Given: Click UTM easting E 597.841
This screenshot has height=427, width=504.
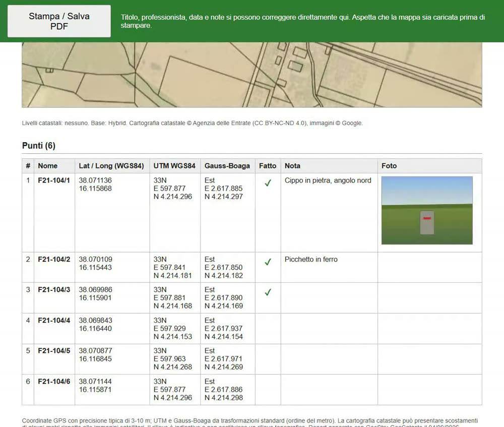Looking at the screenshot, I should point(170,268).
